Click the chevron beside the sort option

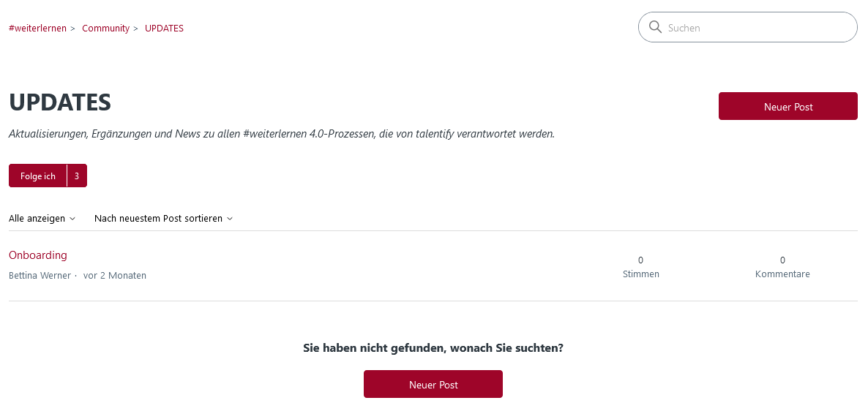tap(230, 219)
